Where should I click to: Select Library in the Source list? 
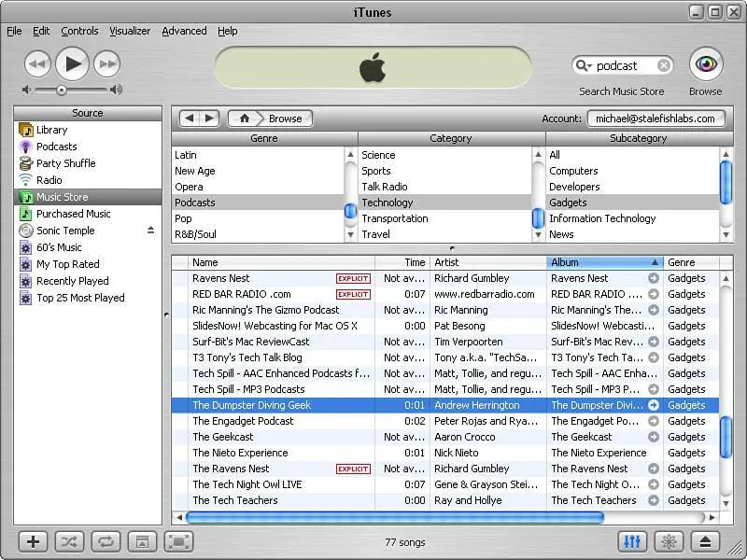pyautogui.click(x=88, y=130)
